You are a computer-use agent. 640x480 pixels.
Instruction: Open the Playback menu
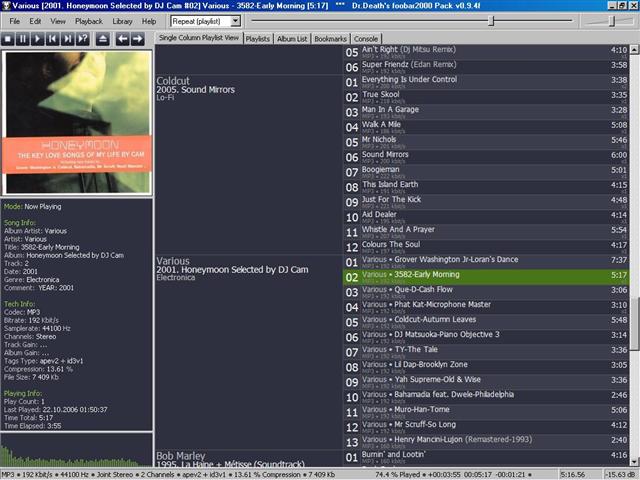coord(89,21)
